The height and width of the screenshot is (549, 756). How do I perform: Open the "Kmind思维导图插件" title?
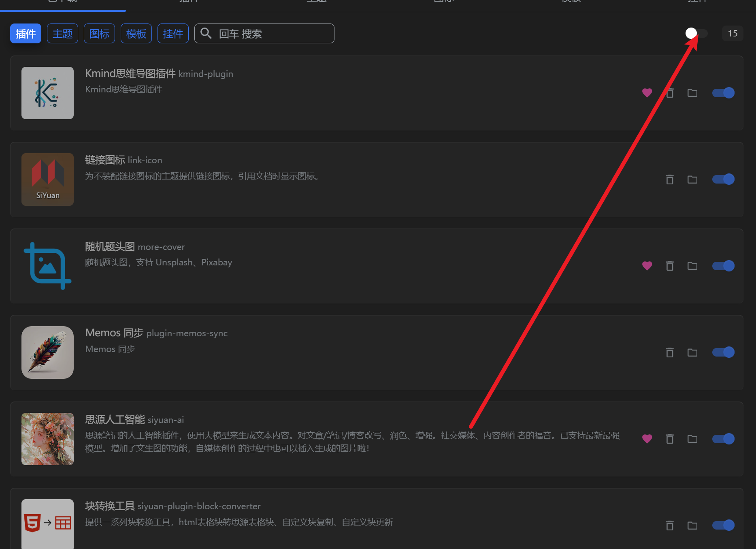(x=130, y=73)
